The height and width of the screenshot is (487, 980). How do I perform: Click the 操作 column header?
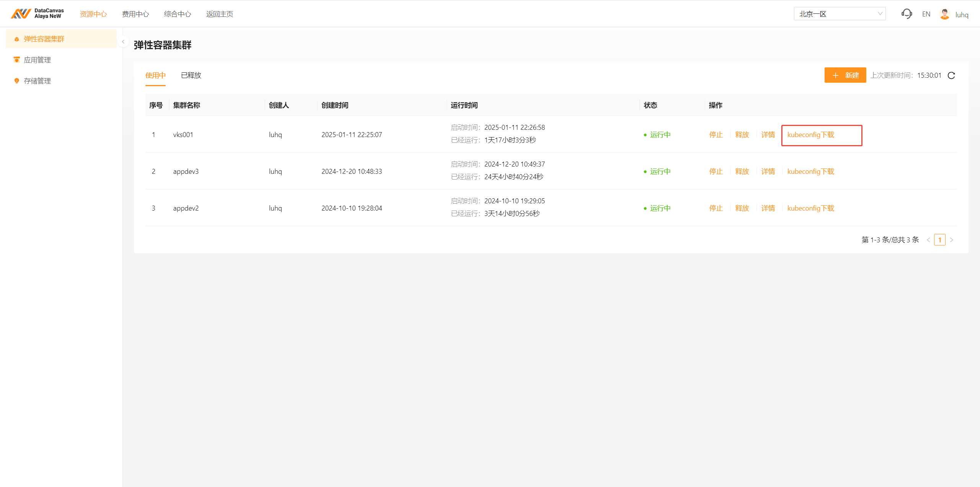coord(715,105)
